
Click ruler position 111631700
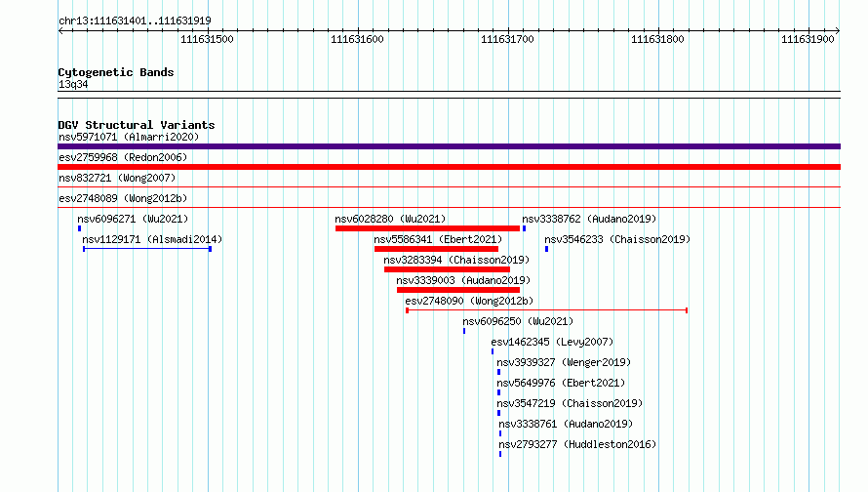[x=507, y=39]
